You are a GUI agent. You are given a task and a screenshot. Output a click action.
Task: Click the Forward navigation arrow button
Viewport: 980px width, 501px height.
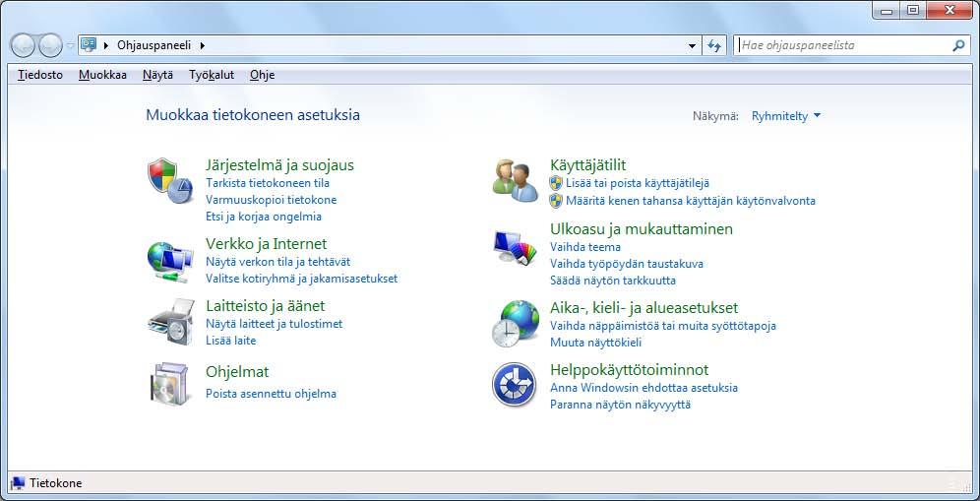coord(50,45)
